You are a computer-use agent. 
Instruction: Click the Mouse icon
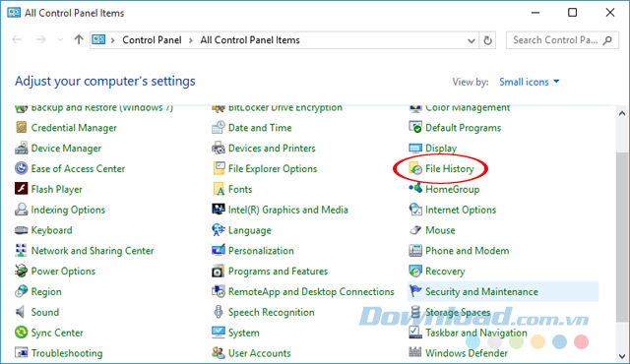415,230
